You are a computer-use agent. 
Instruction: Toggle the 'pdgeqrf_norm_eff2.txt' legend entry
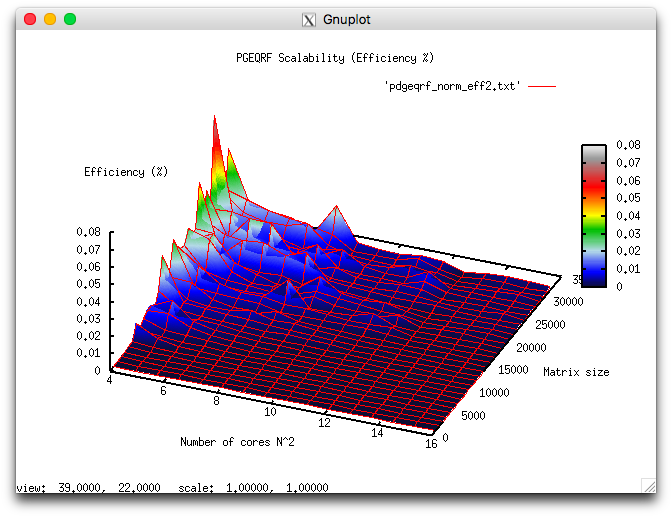pyautogui.click(x=452, y=86)
